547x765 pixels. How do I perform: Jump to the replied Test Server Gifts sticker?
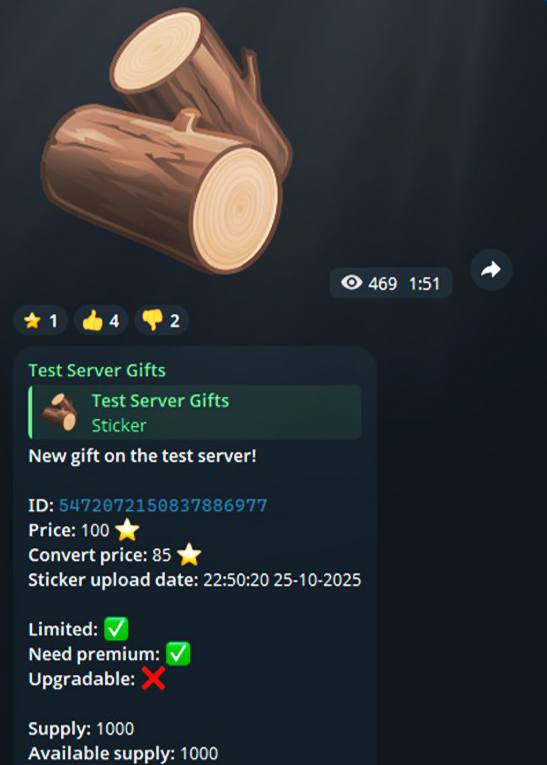[x=195, y=413]
